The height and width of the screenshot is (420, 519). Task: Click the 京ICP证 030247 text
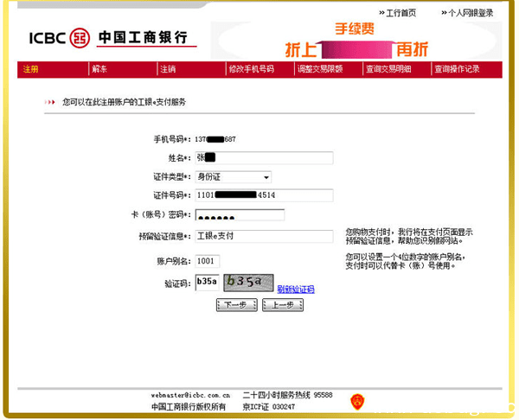tap(268, 407)
